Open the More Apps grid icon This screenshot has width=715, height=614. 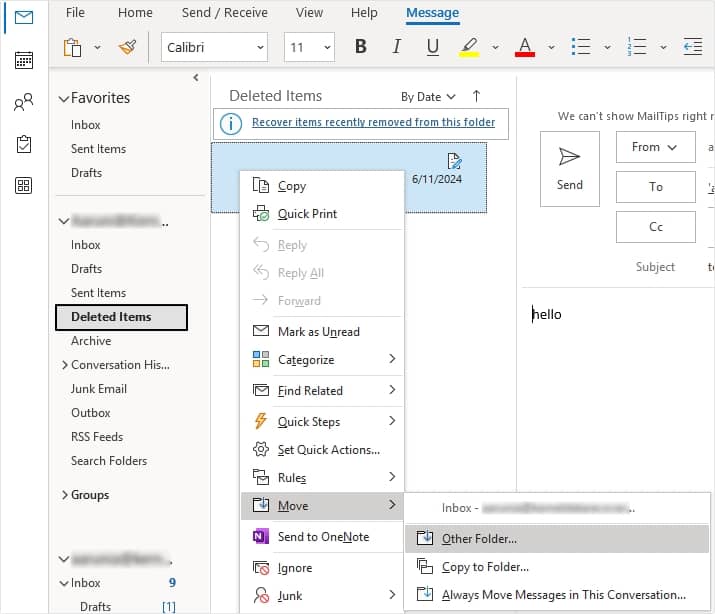(24, 186)
